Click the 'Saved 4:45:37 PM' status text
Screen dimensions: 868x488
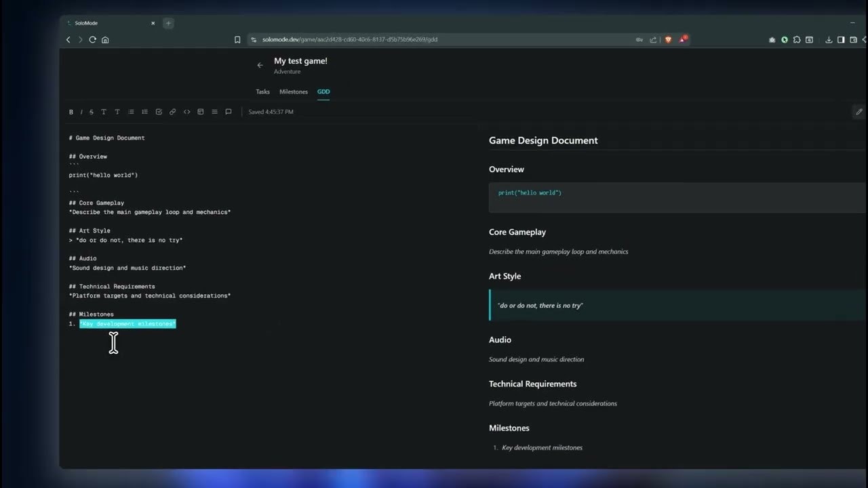click(271, 112)
